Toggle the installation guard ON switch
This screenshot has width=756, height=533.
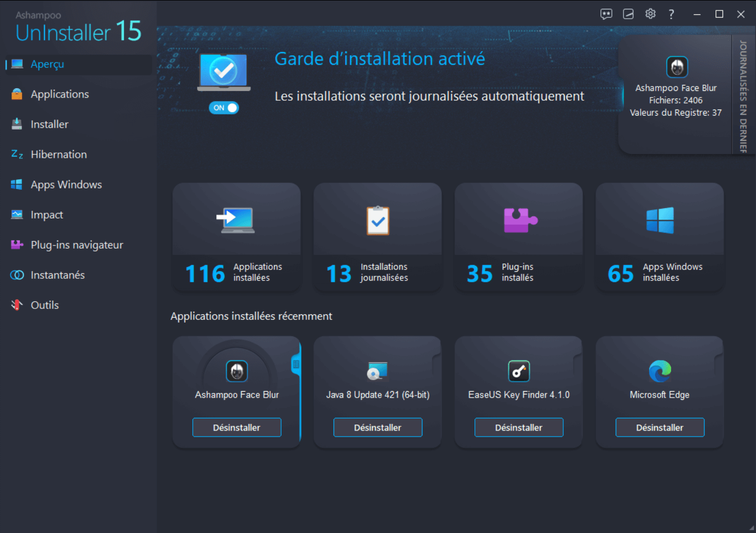click(224, 108)
